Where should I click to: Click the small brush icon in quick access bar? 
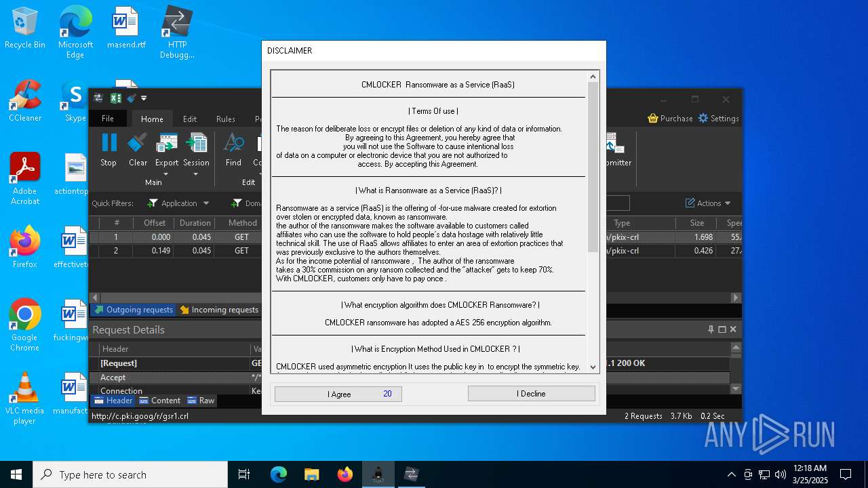tap(131, 98)
